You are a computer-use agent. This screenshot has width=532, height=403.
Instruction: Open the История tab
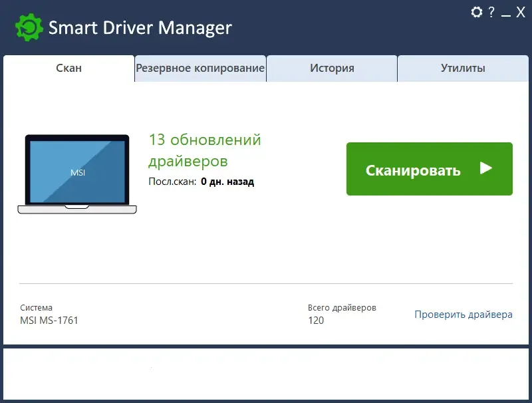pos(332,67)
